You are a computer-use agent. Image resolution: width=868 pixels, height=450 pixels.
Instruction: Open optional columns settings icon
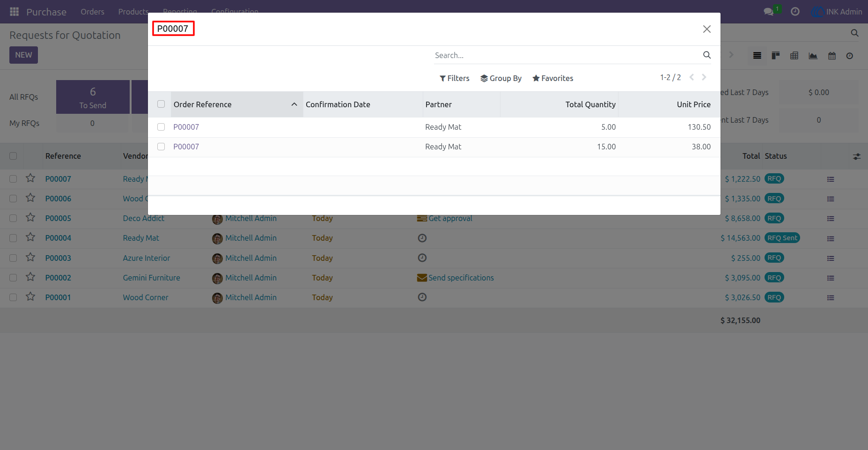pos(857,156)
